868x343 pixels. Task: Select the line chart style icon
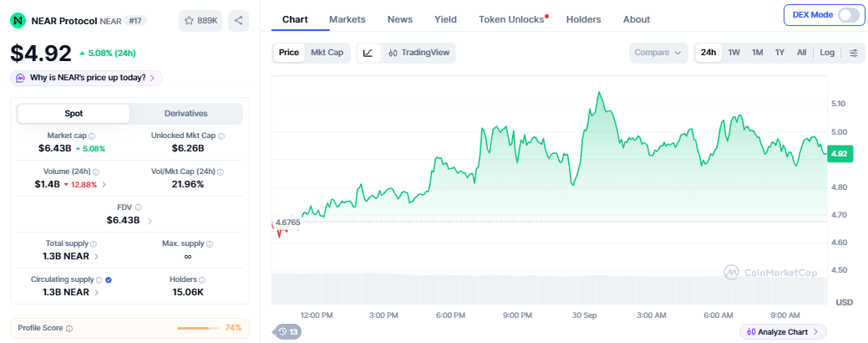click(x=368, y=53)
